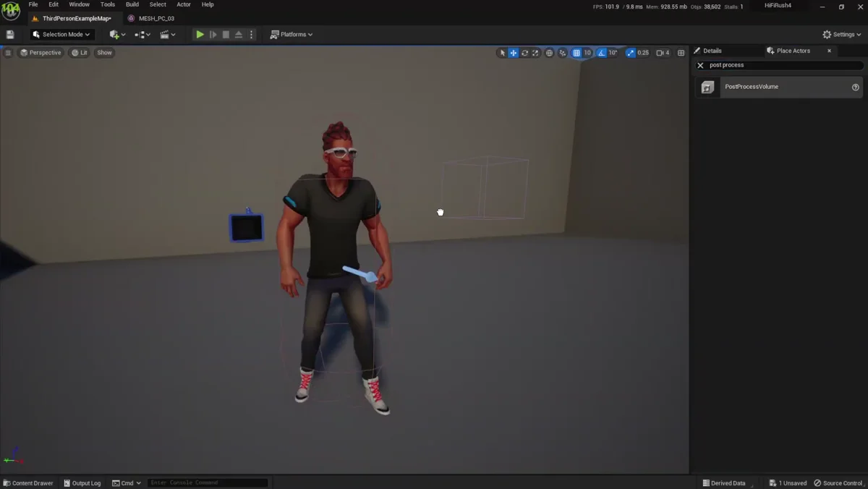Open the Edit menu

click(54, 4)
